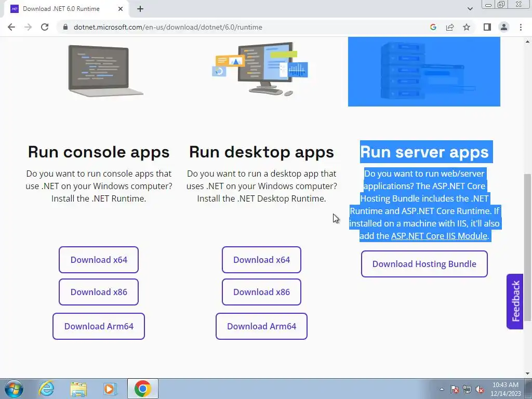Go back to the previous page

11,27
